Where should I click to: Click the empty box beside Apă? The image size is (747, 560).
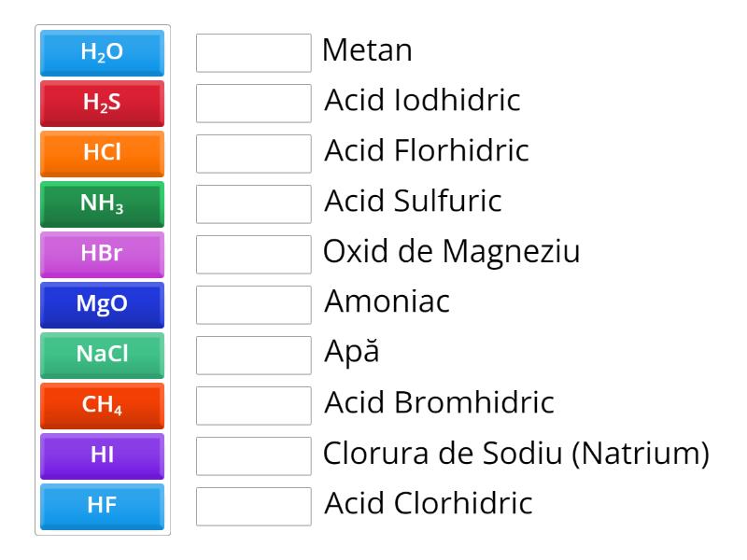[x=254, y=356]
